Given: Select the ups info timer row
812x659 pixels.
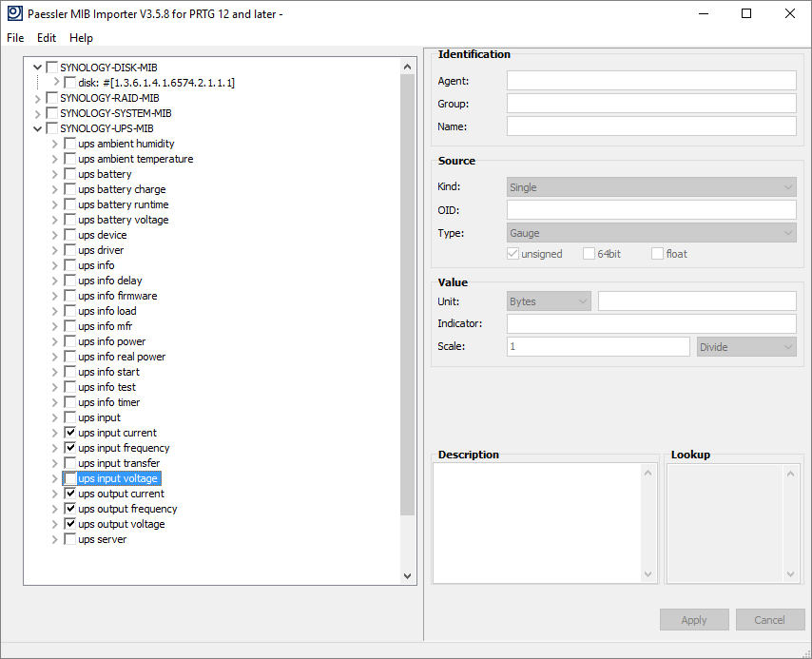Looking at the screenshot, I should pos(108,402).
